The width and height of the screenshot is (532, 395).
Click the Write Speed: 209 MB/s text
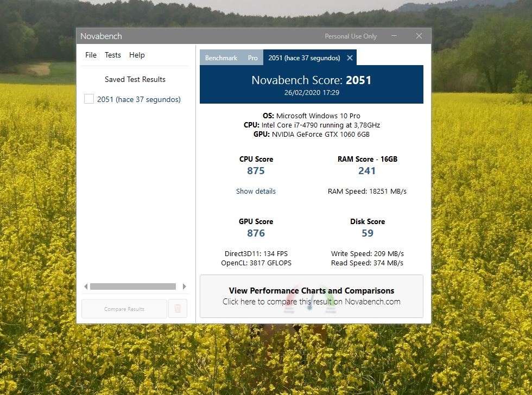pyautogui.click(x=368, y=253)
